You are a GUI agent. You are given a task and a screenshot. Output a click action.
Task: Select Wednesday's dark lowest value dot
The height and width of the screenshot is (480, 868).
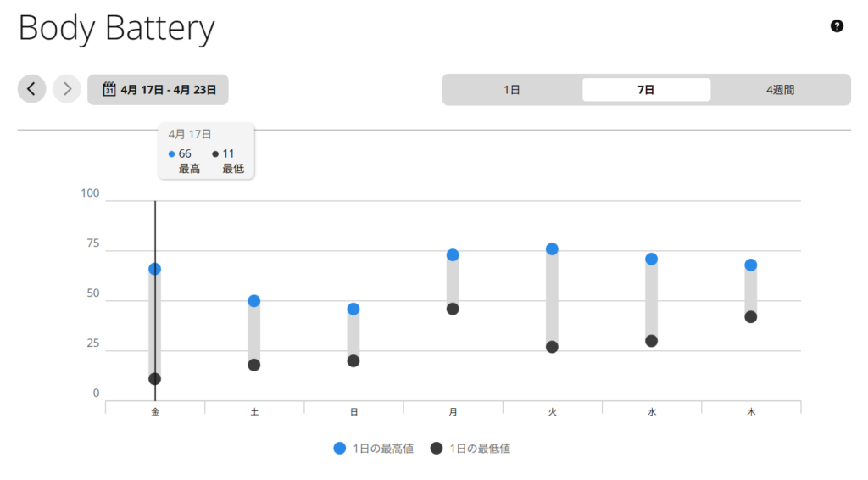(651, 341)
